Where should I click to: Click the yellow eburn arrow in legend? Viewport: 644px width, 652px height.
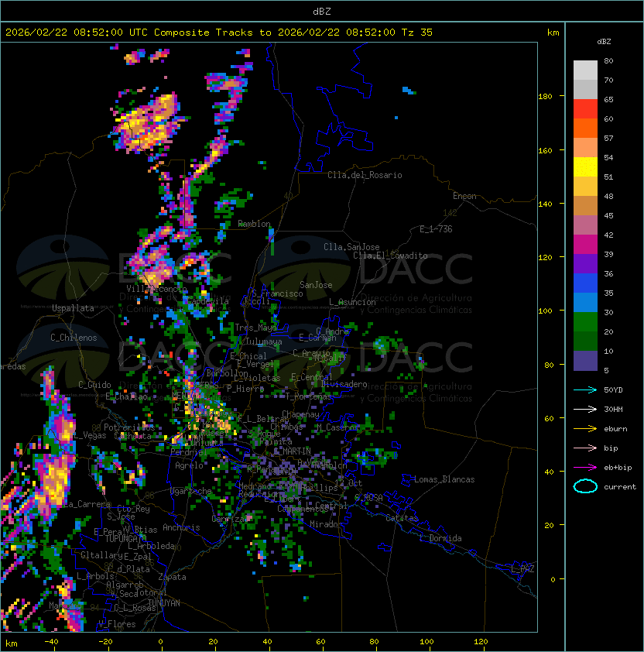coord(585,429)
